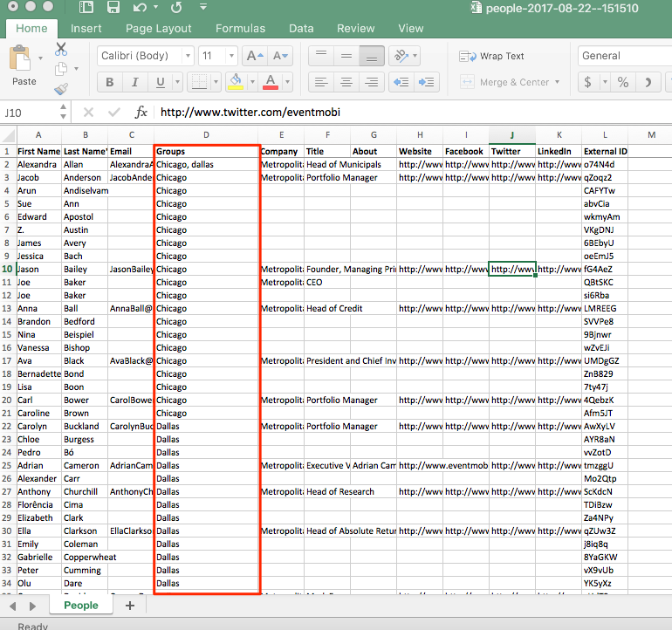Click the Increase Indent icon
The width and height of the screenshot is (672, 630).
(x=427, y=82)
